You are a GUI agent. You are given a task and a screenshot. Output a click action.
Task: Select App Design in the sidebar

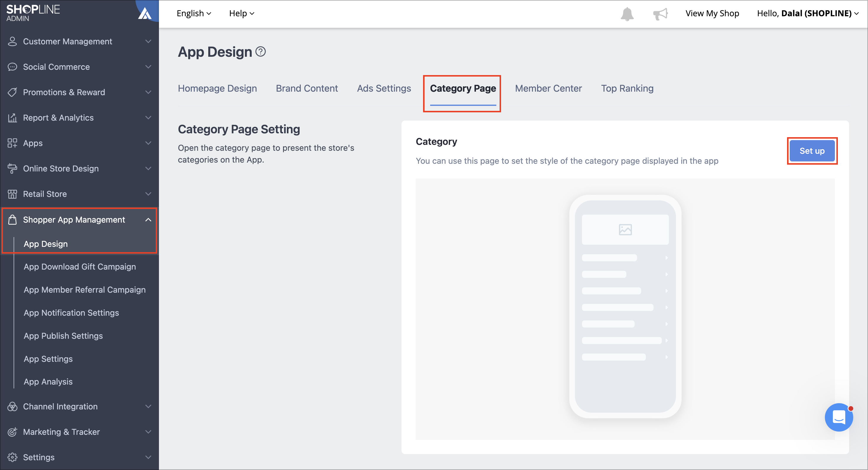(45, 244)
